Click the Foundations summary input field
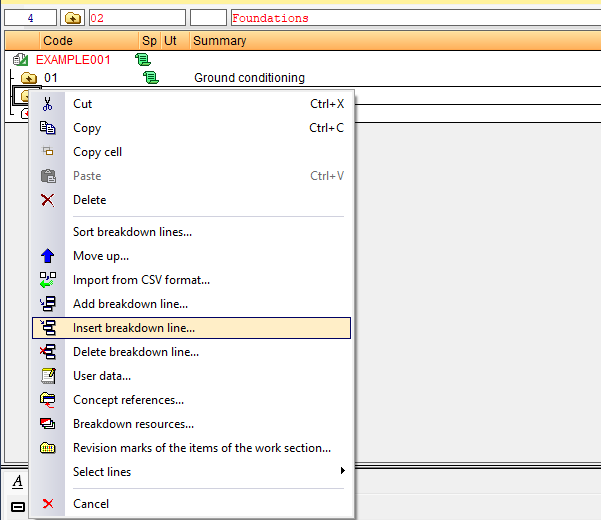 pos(416,18)
